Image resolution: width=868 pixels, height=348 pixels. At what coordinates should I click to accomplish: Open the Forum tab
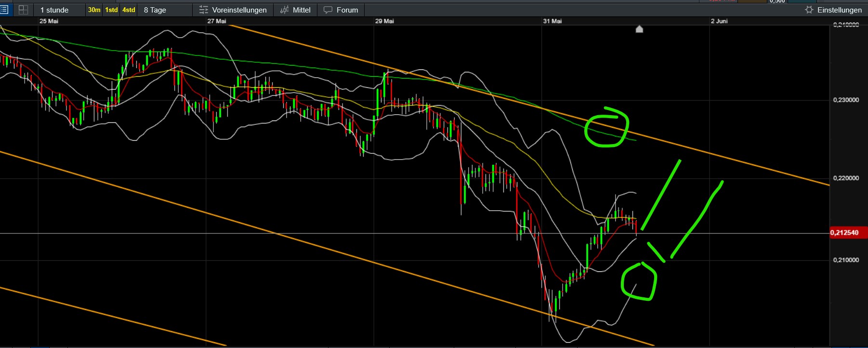(341, 10)
